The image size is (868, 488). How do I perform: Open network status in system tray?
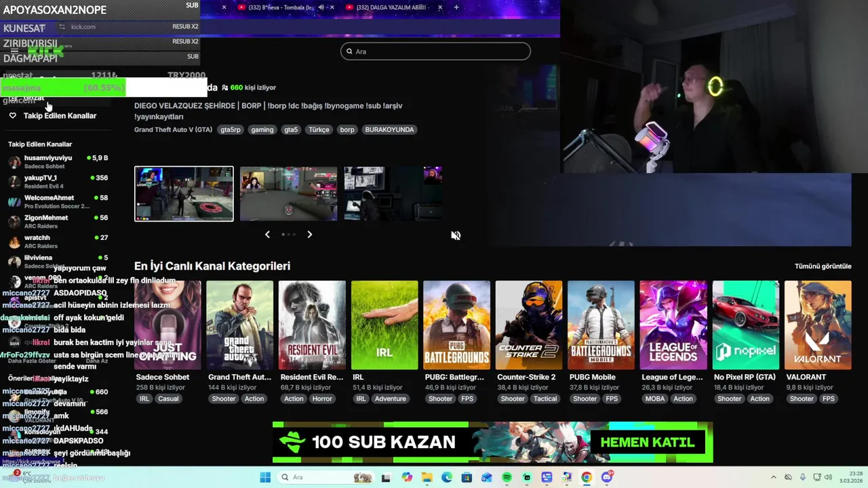click(818, 477)
